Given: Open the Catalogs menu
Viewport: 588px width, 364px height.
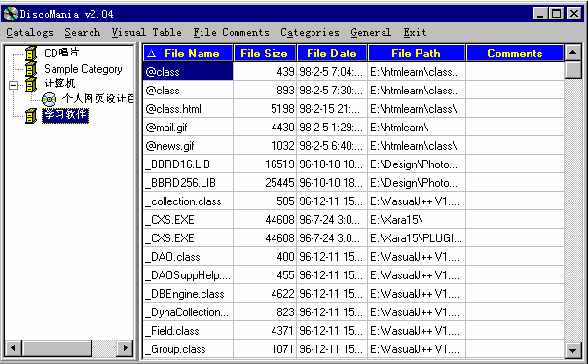Looking at the screenshot, I should point(30,33).
